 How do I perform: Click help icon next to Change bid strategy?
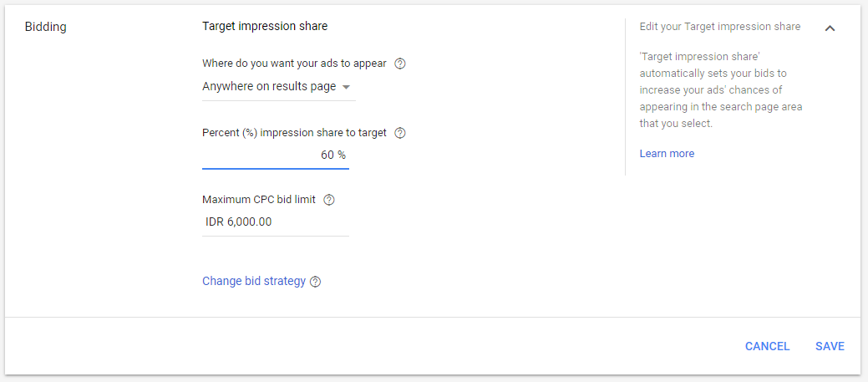[315, 282]
